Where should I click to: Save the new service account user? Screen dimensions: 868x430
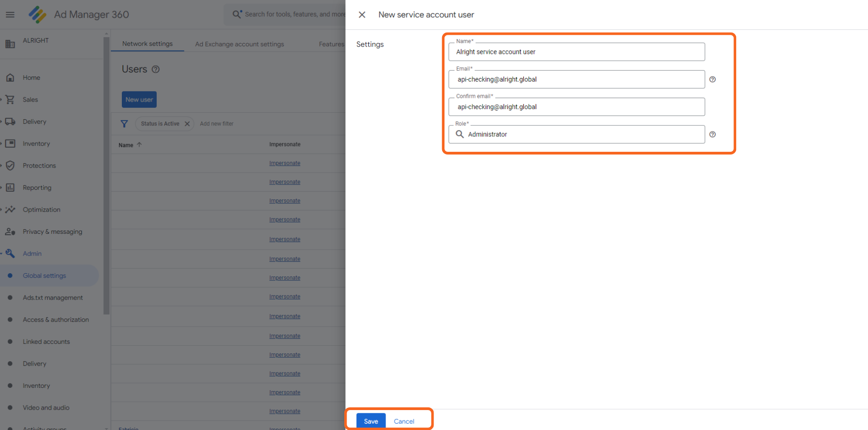click(371, 421)
